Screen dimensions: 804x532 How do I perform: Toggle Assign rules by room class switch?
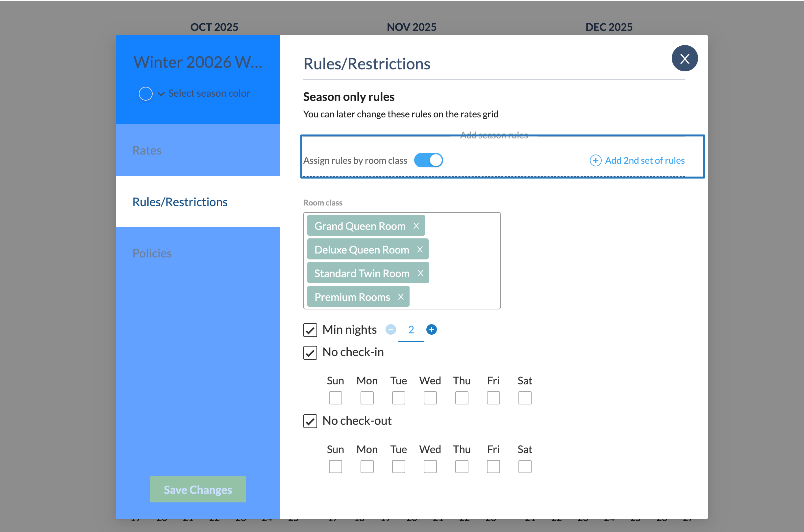click(x=428, y=160)
